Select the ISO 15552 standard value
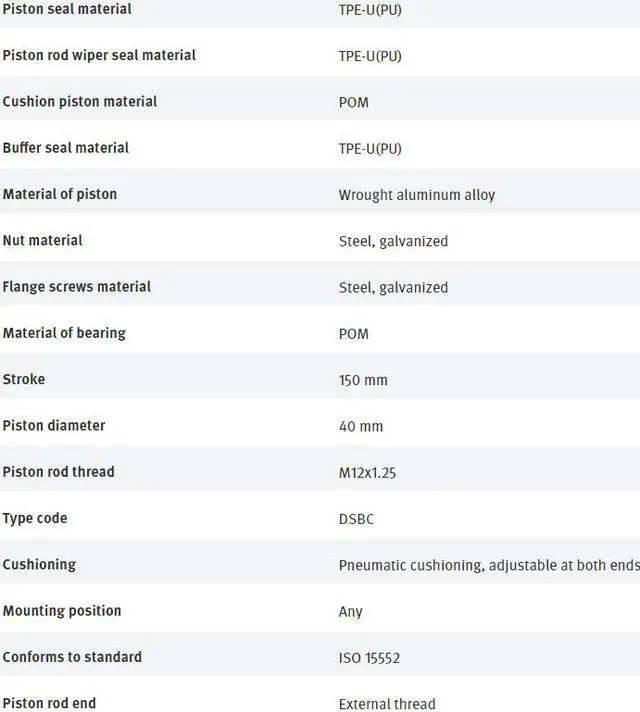This screenshot has width=640, height=712. click(369, 658)
